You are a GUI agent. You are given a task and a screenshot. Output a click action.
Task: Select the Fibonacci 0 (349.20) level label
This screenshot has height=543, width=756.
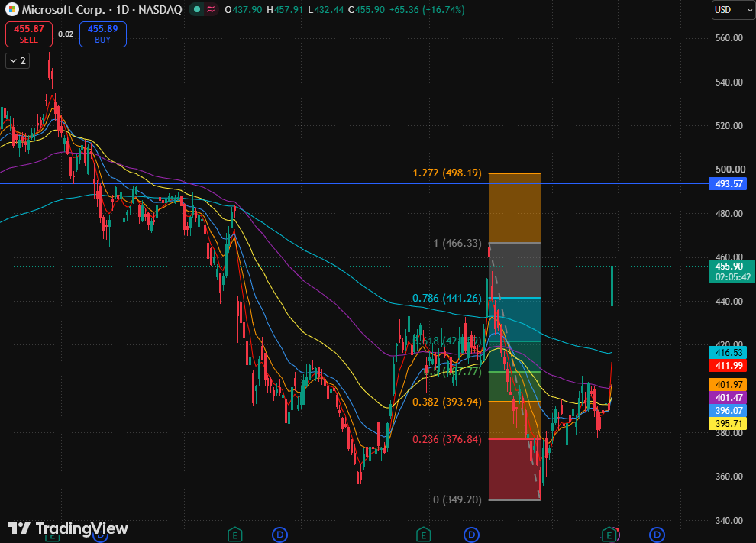[x=457, y=499]
